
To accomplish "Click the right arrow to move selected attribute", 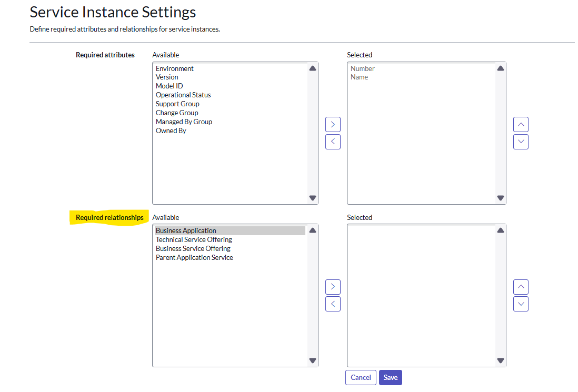I will coord(333,124).
